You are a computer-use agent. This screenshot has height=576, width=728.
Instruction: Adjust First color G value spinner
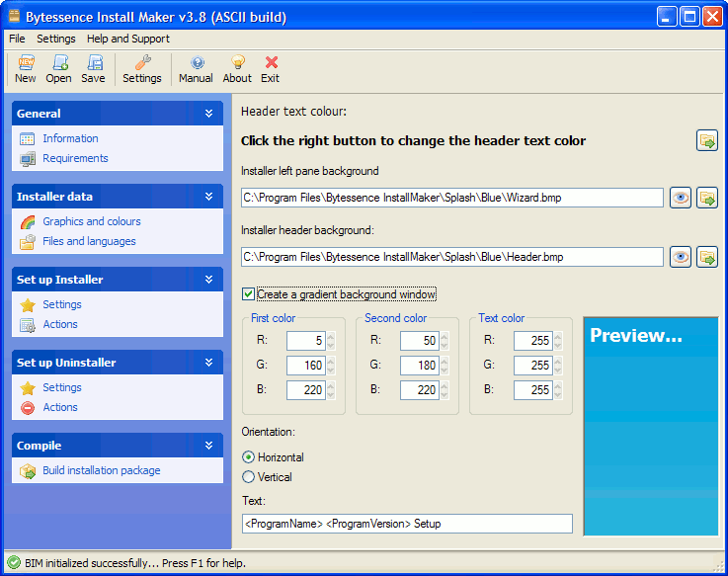[x=331, y=366]
